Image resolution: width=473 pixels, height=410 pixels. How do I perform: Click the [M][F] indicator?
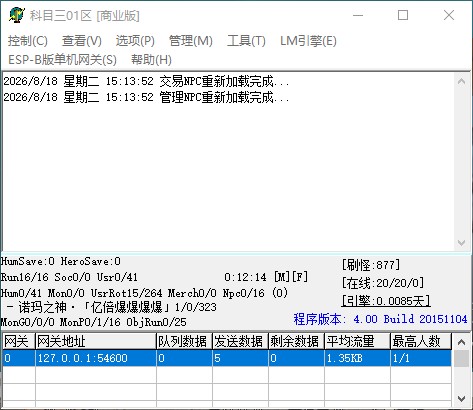point(291,277)
